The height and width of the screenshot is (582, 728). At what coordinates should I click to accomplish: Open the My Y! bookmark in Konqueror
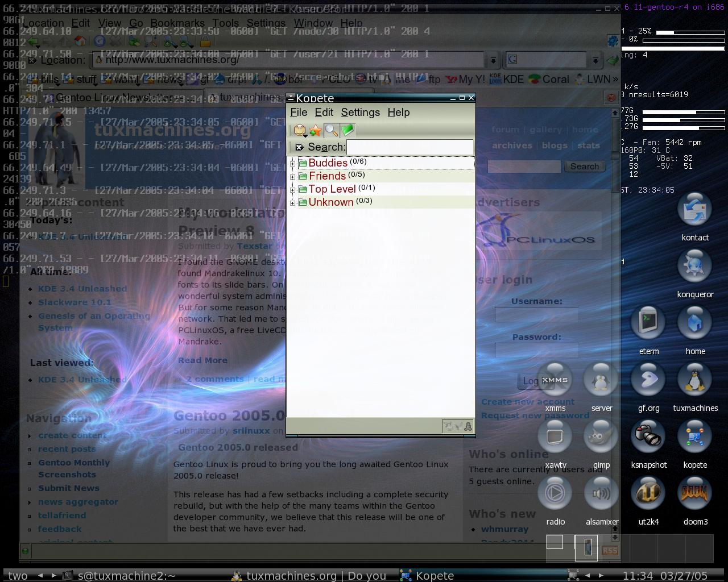(x=465, y=80)
